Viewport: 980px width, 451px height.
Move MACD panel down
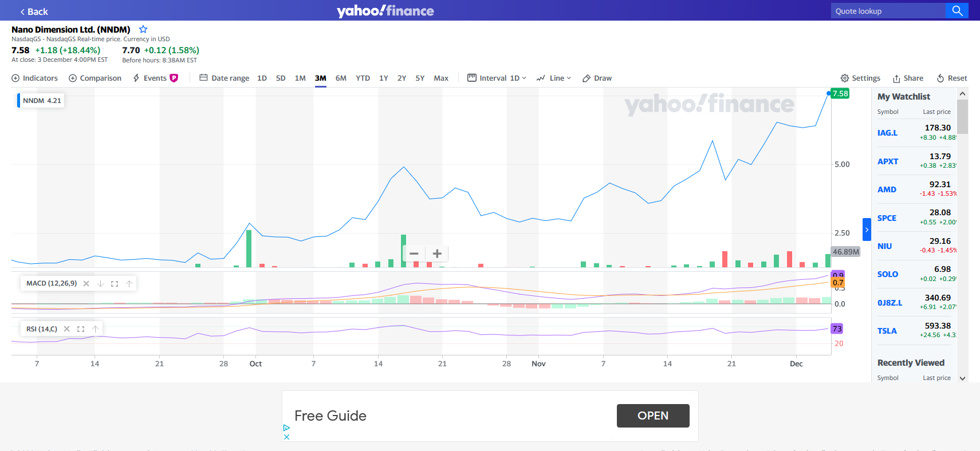[100, 283]
